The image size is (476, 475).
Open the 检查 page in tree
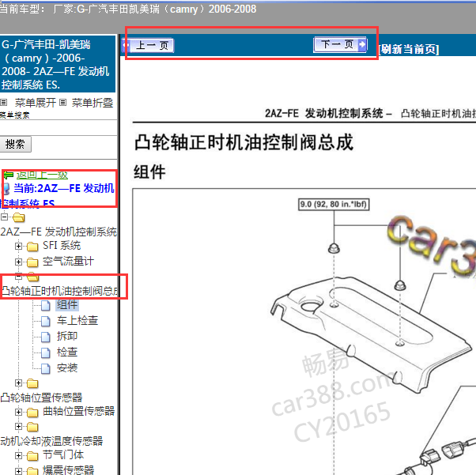click(67, 352)
